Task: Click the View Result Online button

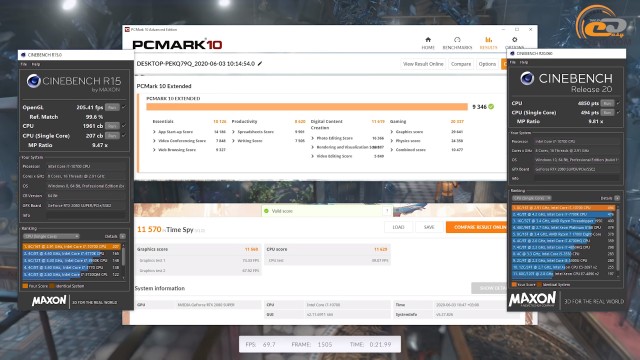Action: tap(423, 64)
